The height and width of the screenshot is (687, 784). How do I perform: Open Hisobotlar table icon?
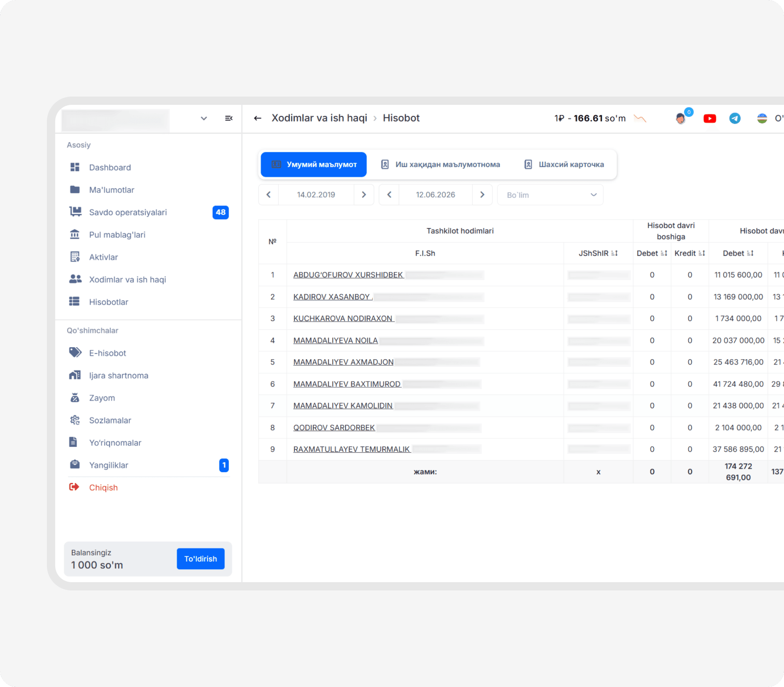coord(75,302)
